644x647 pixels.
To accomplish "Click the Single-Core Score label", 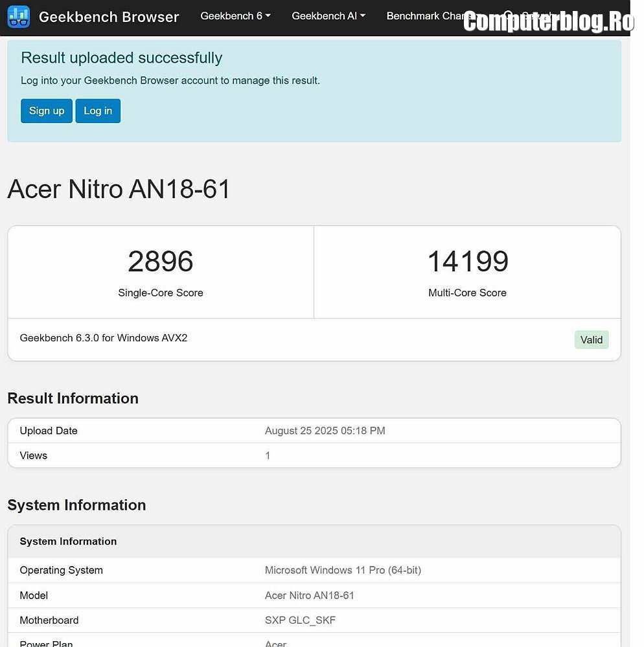I will point(161,293).
